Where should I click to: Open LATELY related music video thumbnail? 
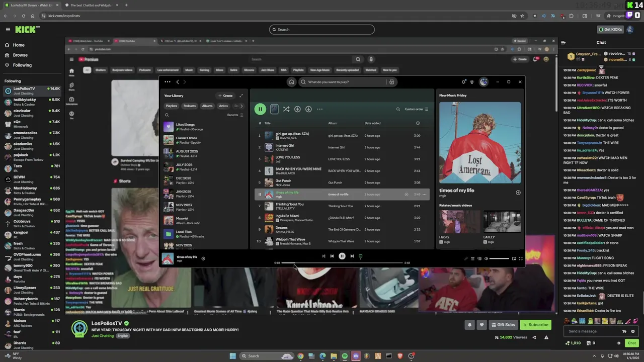[502, 221]
